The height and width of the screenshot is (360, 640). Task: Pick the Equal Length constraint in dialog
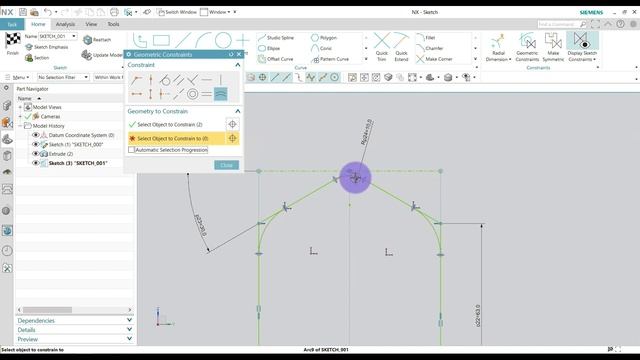click(x=207, y=94)
